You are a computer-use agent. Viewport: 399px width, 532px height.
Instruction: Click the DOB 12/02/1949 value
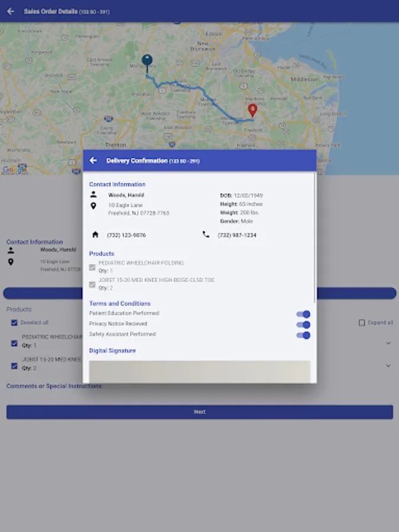248,196
